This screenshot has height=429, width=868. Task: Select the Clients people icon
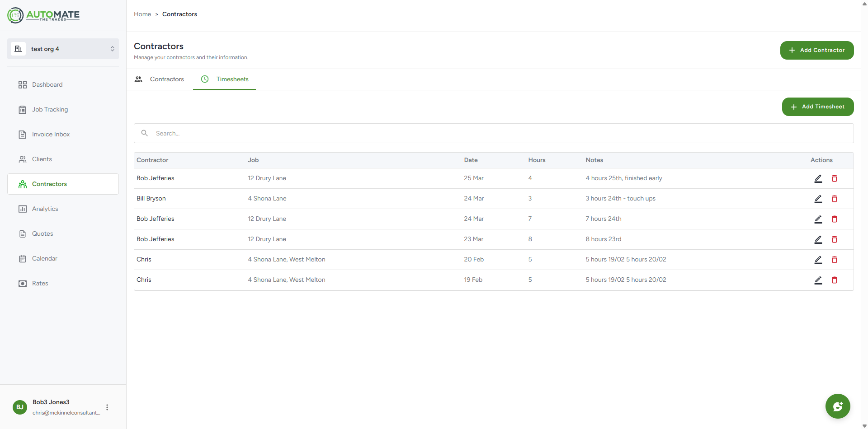23,159
